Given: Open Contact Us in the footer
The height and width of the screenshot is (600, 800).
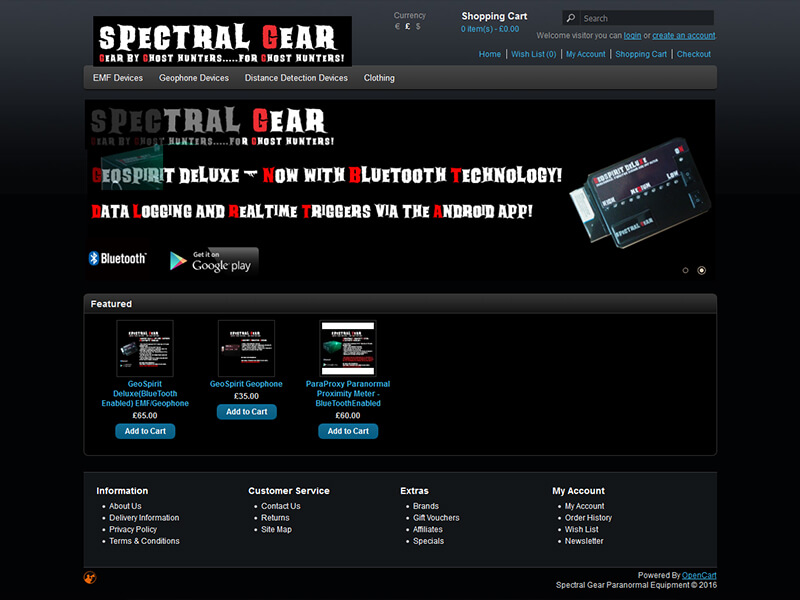Looking at the screenshot, I should click(x=281, y=506).
